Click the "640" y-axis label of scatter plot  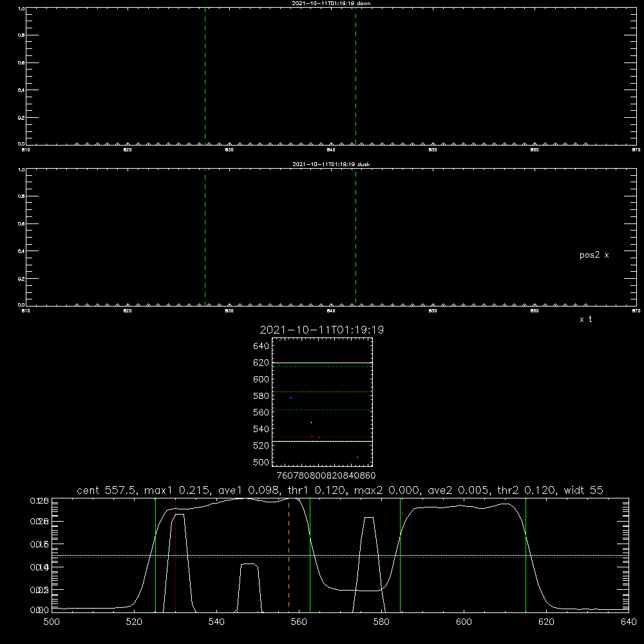261,346
